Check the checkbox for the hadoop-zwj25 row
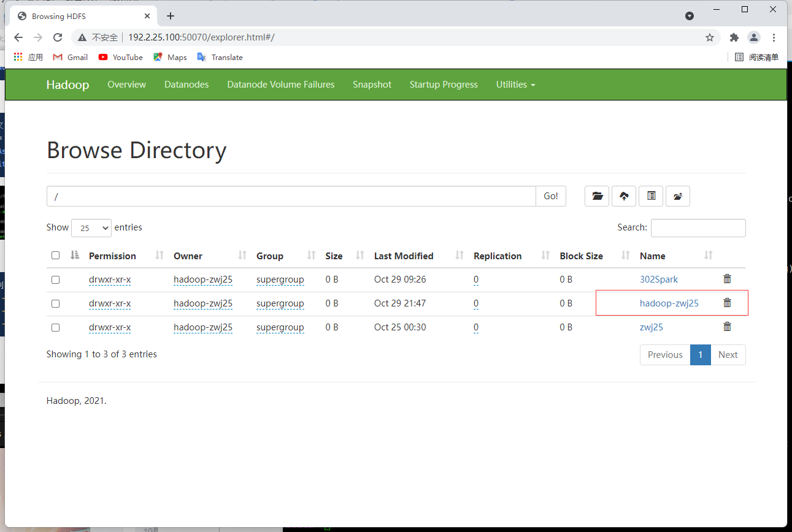Image resolution: width=792 pixels, height=532 pixels. click(56, 303)
